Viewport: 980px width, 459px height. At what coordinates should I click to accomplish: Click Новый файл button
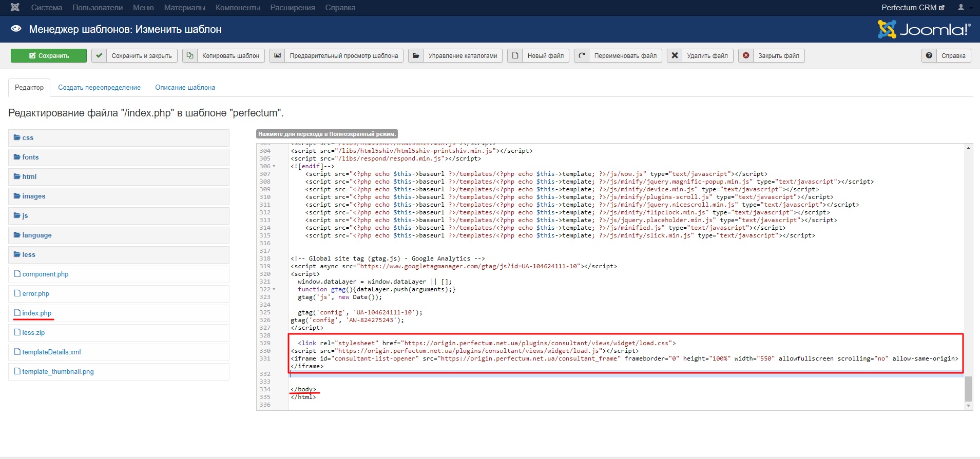[x=539, y=55]
